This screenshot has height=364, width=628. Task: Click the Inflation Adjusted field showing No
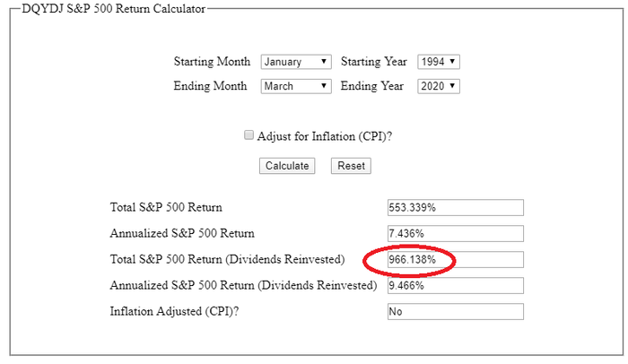coord(455,312)
